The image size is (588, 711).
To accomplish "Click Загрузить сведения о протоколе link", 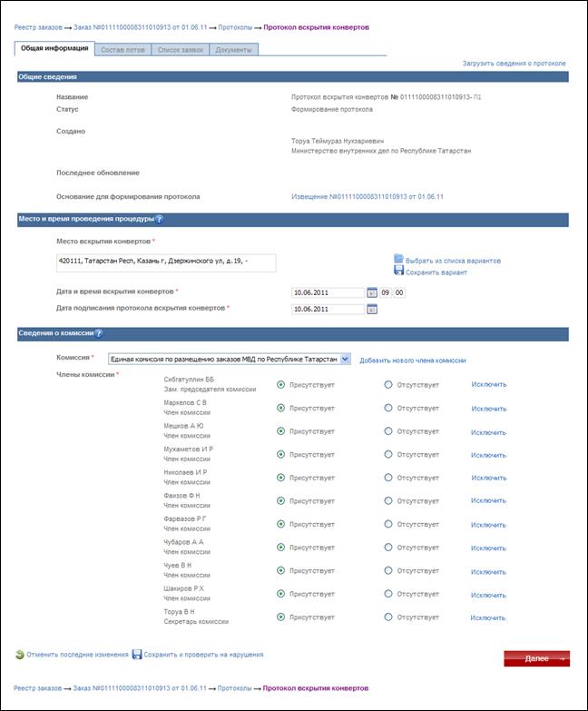I will (514, 64).
